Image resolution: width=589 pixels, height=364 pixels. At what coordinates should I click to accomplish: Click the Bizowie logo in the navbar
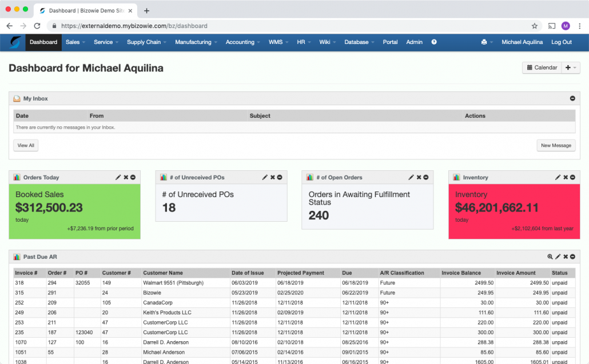click(x=16, y=42)
